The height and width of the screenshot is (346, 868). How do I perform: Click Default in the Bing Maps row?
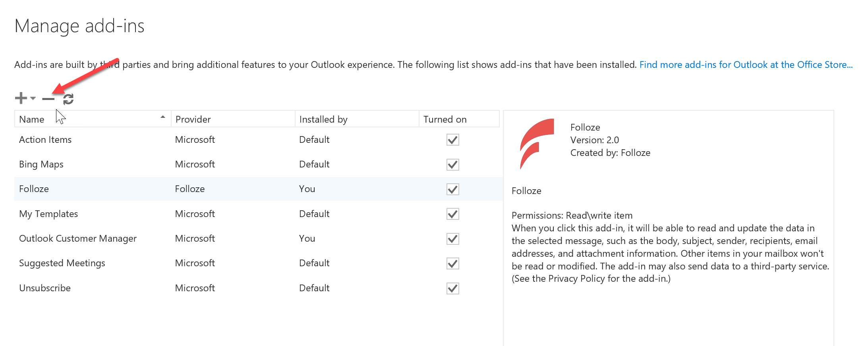pos(314,164)
